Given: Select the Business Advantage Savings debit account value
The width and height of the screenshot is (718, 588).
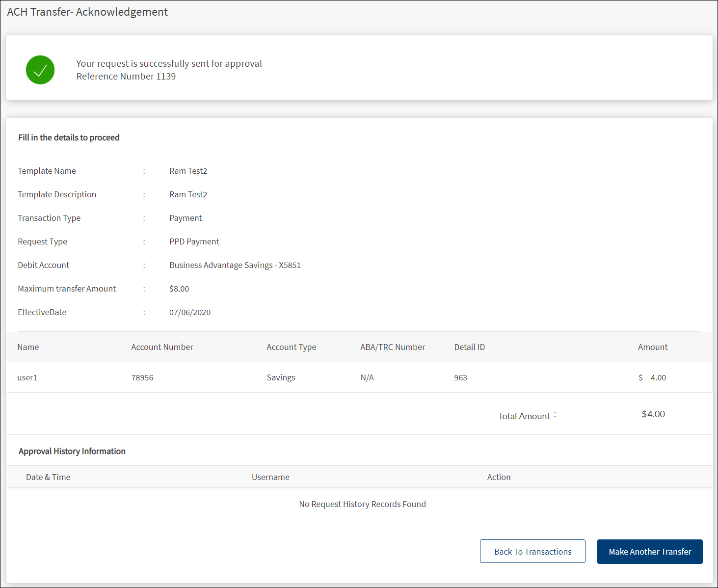Looking at the screenshot, I should 235,265.
